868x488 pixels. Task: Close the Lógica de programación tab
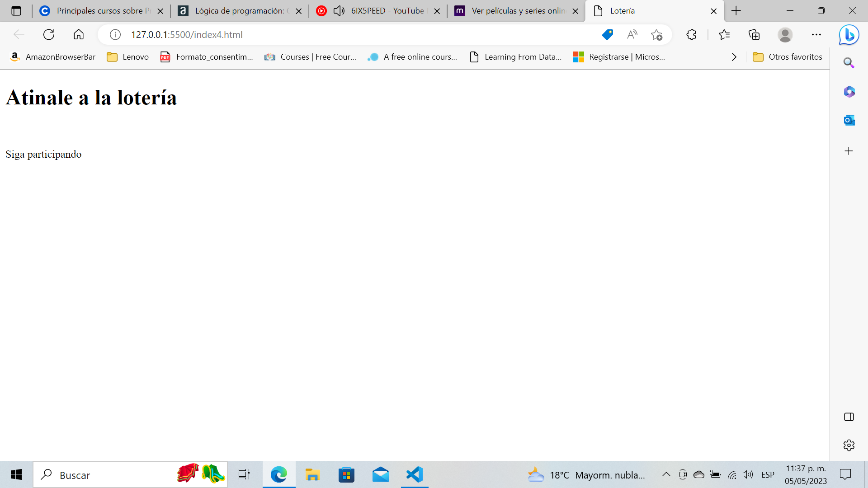[x=299, y=11]
